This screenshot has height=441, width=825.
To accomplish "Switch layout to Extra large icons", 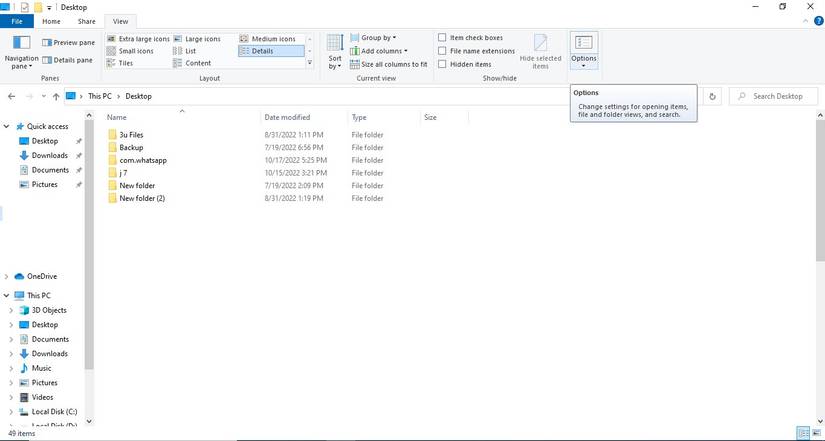I will click(x=138, y=39).
